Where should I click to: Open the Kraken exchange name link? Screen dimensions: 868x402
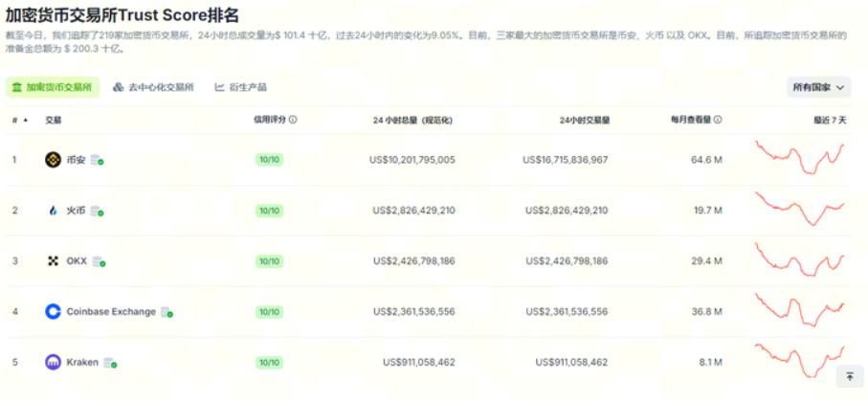pos(82,363)
